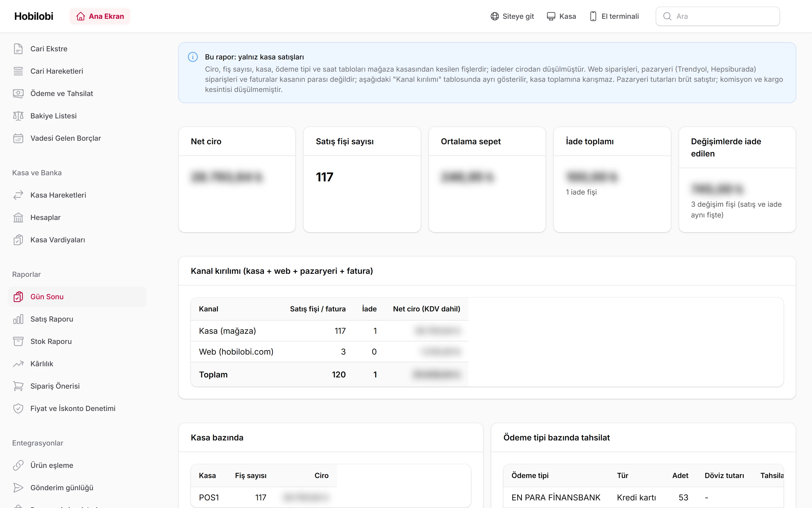
Task: Open Cari Hareketleri from the sidebar
Action: tap(77, 71)
